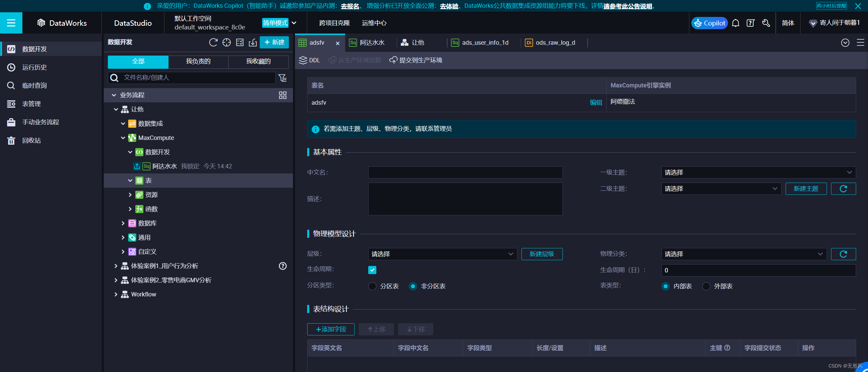Image resolution: width=868 pixels, height=372 pixels.
Task: Dismiss the top announcement banner
Action: coord(858,6)
